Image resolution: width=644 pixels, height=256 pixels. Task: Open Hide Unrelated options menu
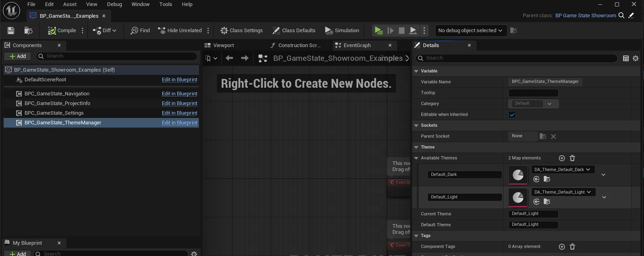point(208,31)
